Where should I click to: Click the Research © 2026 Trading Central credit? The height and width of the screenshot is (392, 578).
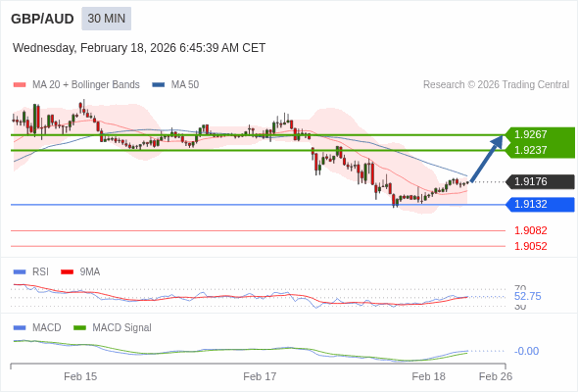click(x=496, y=85)
